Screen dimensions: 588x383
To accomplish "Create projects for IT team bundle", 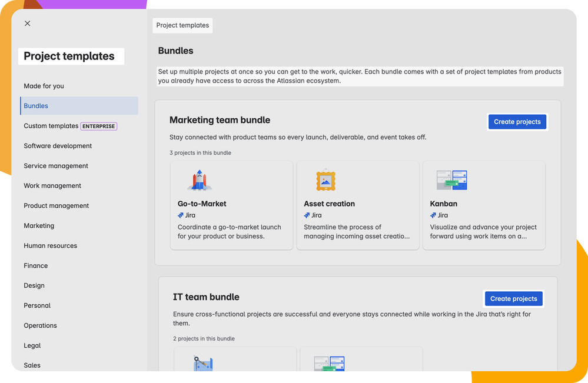I will (x=514, y=299).
